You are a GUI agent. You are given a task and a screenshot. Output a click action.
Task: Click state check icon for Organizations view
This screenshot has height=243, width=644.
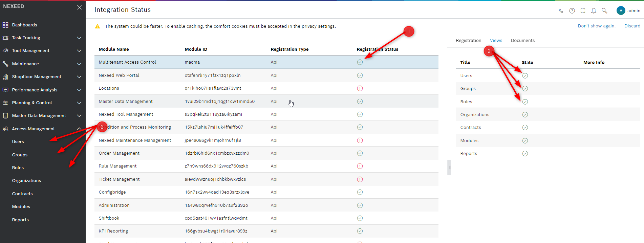click(x=525, y=115)
